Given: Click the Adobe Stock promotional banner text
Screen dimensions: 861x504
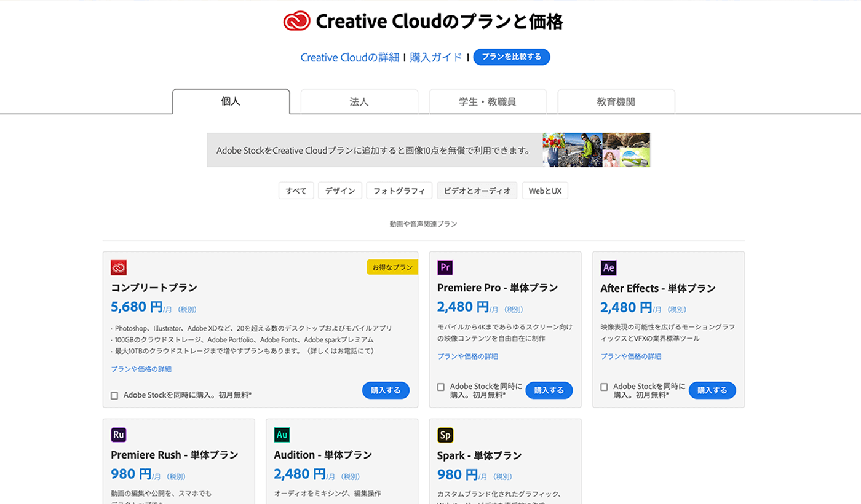Looking at the screenshot, I should tap(373, 150).
